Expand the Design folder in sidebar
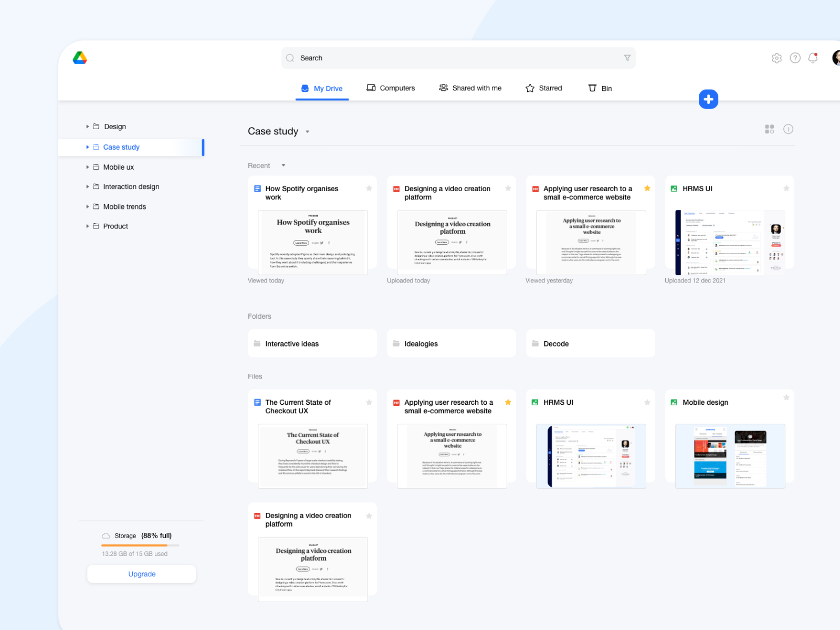The height and width of the screenshot is (630, 840). [x=87, y=126]
